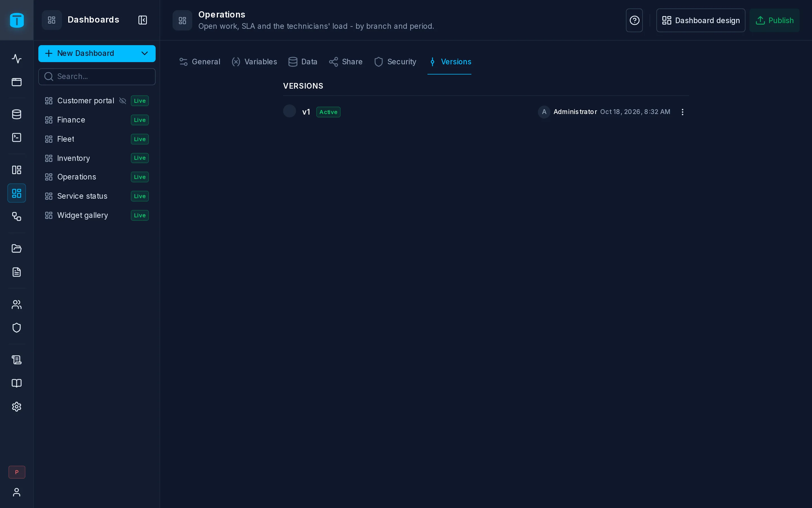Switch to the Variables tab
The image size is (812, 508).
tap(254, 62)
